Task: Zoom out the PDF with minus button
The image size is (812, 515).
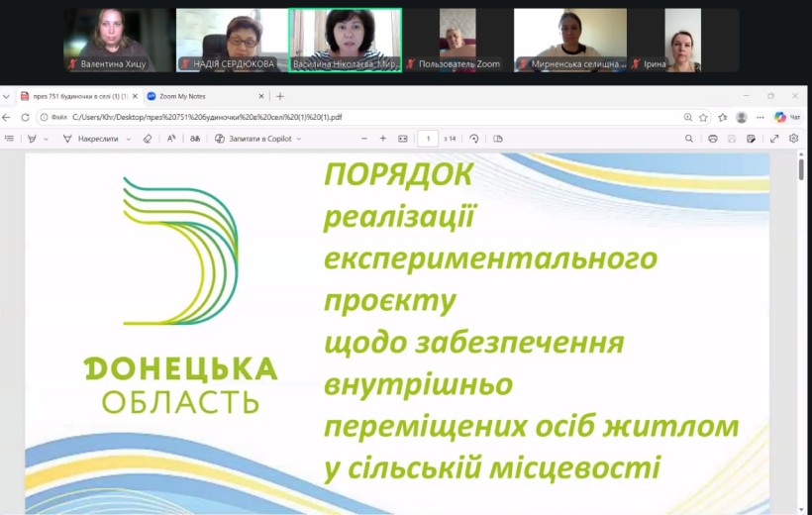Action: point(364,139)
